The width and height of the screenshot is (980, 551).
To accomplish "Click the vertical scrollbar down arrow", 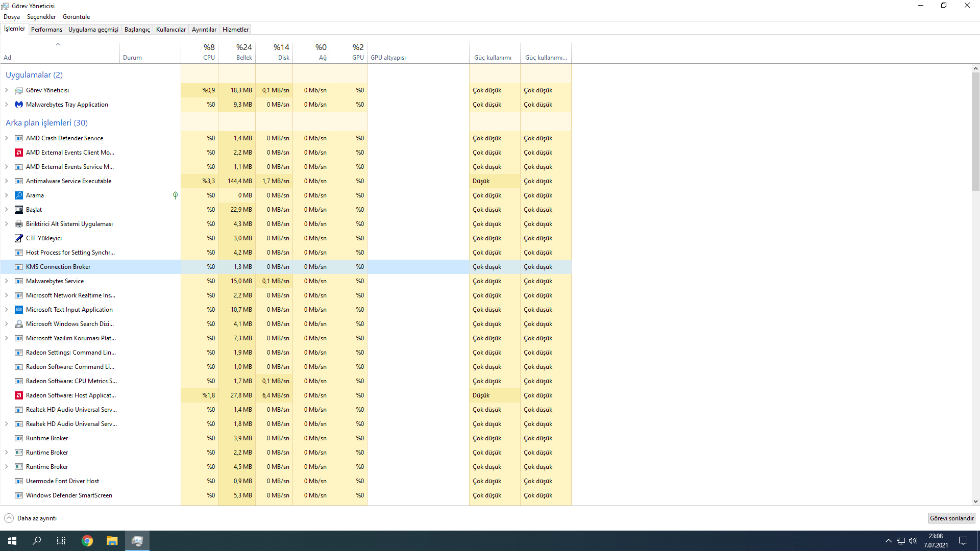I will click(x=975, y=502).
